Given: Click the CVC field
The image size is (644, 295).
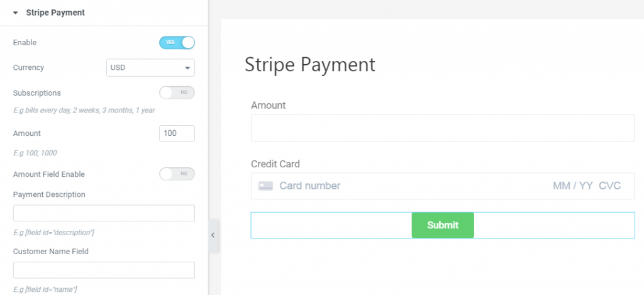Looking at the screenshot, I should (x=610, y=186).
